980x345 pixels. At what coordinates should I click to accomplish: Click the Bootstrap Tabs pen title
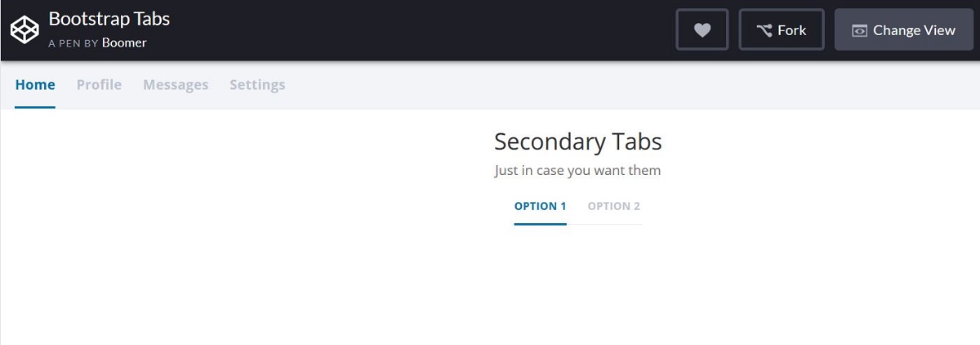(109, 19)
